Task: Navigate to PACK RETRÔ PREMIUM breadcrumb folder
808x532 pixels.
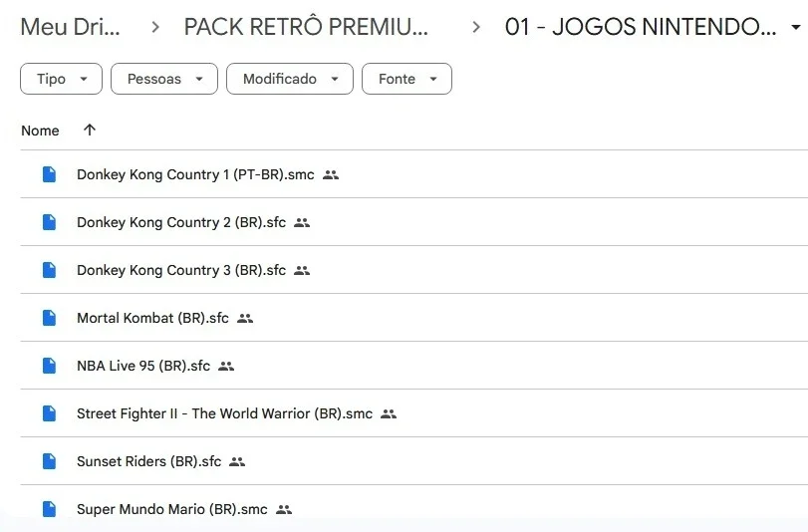Action: coord(306,27)
